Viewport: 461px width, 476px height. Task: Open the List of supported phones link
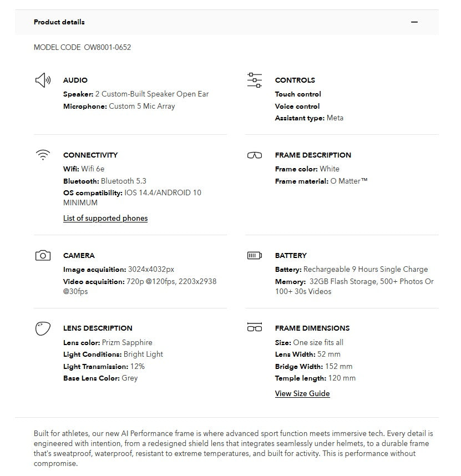pyautogui.click(x=105, y=219)
